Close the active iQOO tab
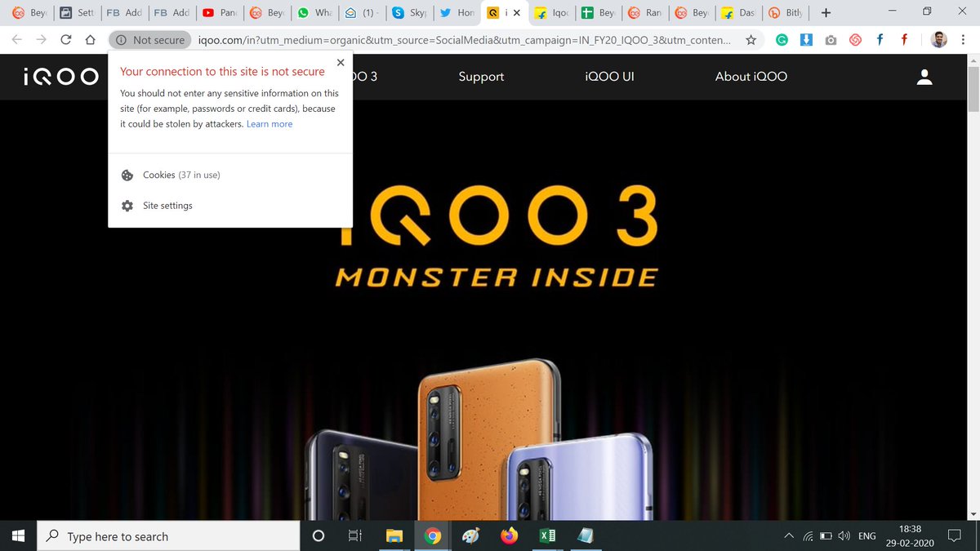Screen dimensions: 980x551 pos(515,13)
